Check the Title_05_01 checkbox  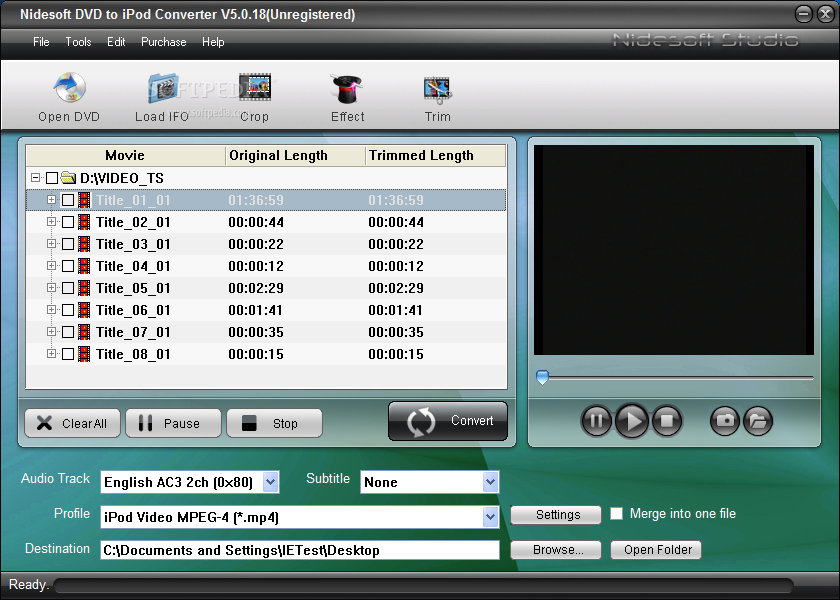point(68,288)
